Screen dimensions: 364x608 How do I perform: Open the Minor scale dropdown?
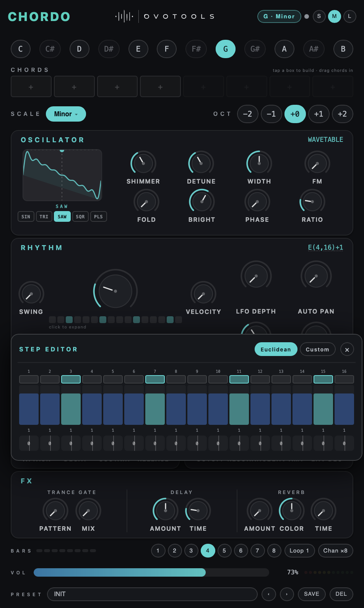click(x=66, y=114)
